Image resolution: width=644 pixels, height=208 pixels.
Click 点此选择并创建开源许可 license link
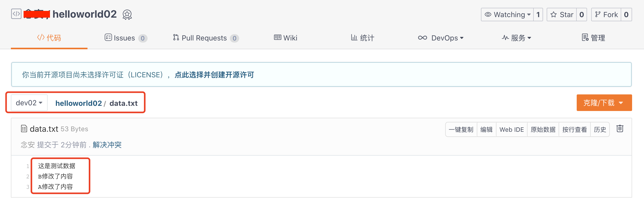click(214, 75)
